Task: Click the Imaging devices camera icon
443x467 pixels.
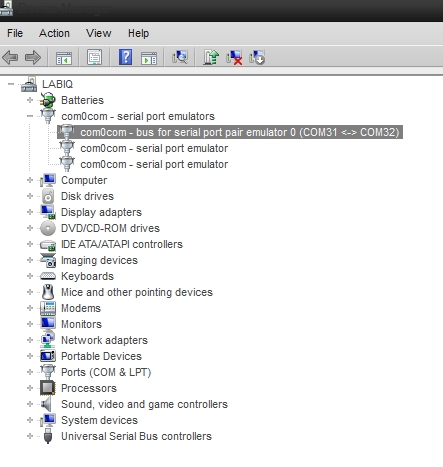Action: tap(48, 260)
